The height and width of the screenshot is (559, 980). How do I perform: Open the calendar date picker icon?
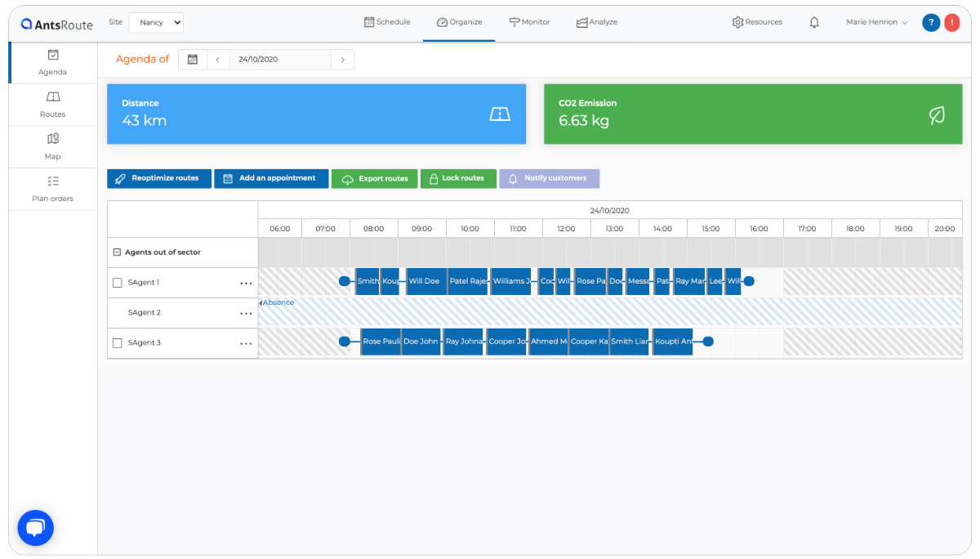[x=193, y=59]
